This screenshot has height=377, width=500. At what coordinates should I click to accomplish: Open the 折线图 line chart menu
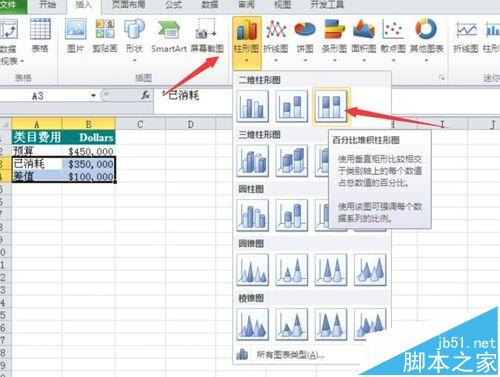[276, 41]
